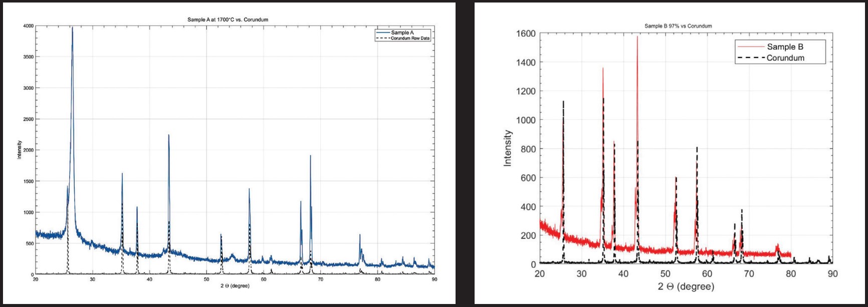Select the "Corundum" legend label in right chart
Screen dimensions: 868x307
click(785, 58)
